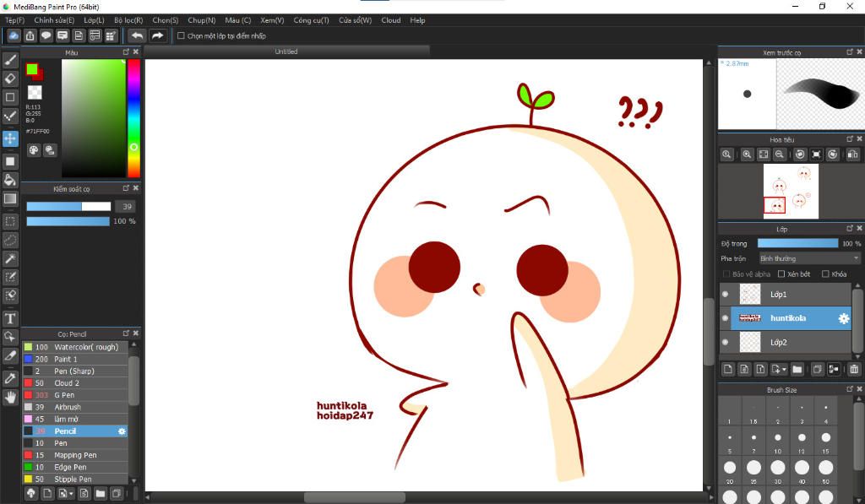Float the Hoa tiêu navigator panel
The width and height of the screenshot is (865, 504).
pyautogui.click(x=850, y=139)
